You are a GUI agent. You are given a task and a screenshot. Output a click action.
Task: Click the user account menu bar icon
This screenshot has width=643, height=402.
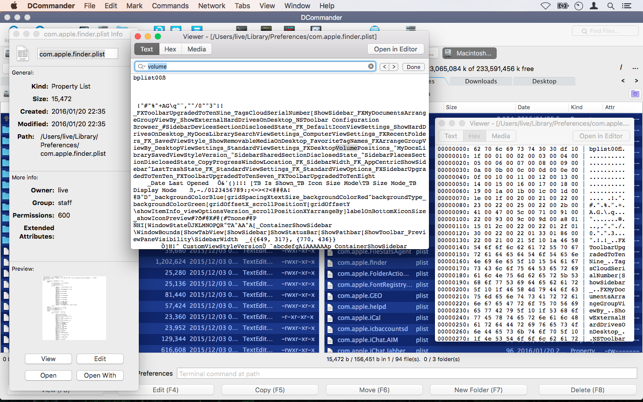coord(594,6)
